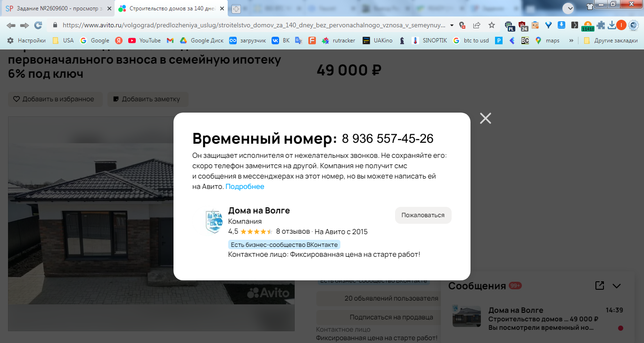Viewport: 644px width, 343px height.
Task: Collapse the Сообщения panel with chevron
Action: (617, 286)
